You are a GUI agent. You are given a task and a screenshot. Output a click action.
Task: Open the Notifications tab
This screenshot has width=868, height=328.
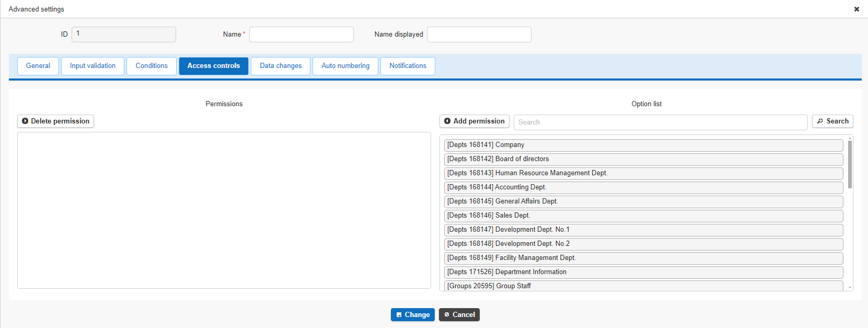(x=408, y=66)
